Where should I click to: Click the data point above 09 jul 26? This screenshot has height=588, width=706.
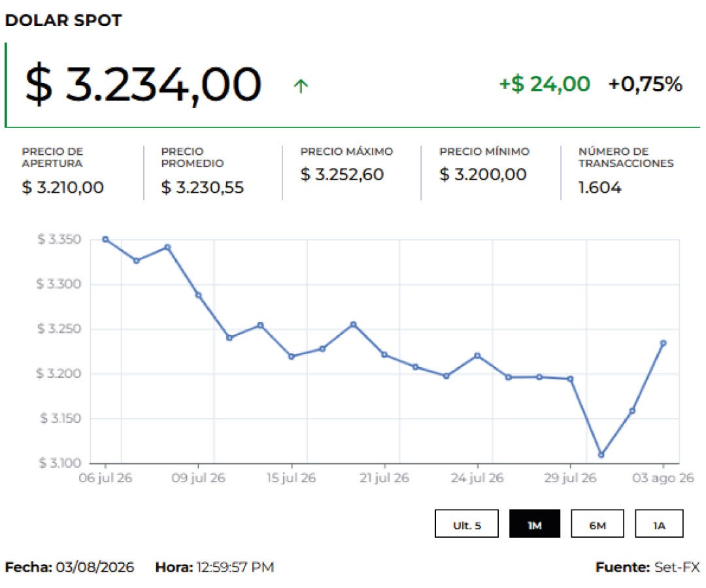(x=199, y=295)
